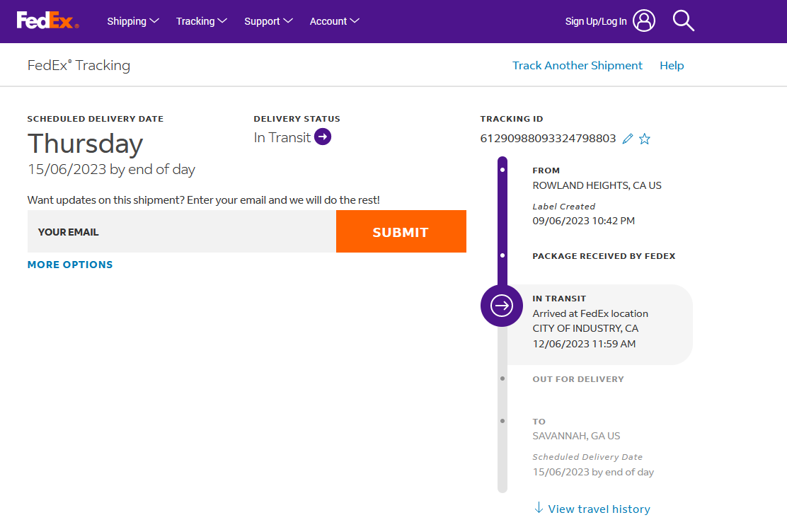Edit tracking ID nickname with pencil icon
This screenshot has width=787, height=532.
tap(628, 139)
